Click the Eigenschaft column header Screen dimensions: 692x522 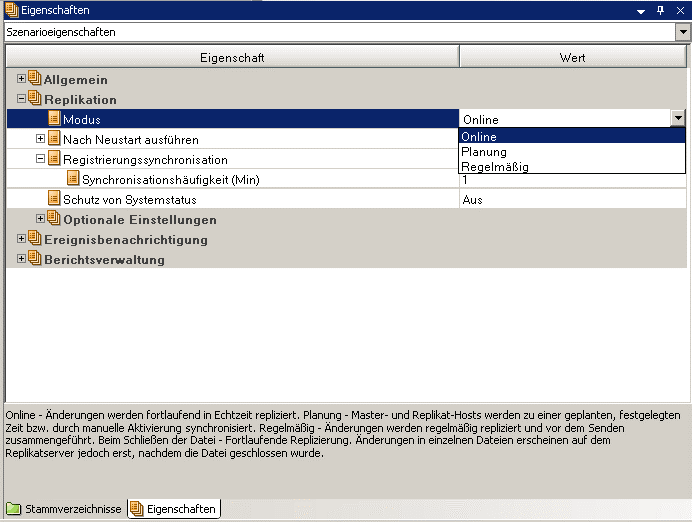[x=232, y=58]
